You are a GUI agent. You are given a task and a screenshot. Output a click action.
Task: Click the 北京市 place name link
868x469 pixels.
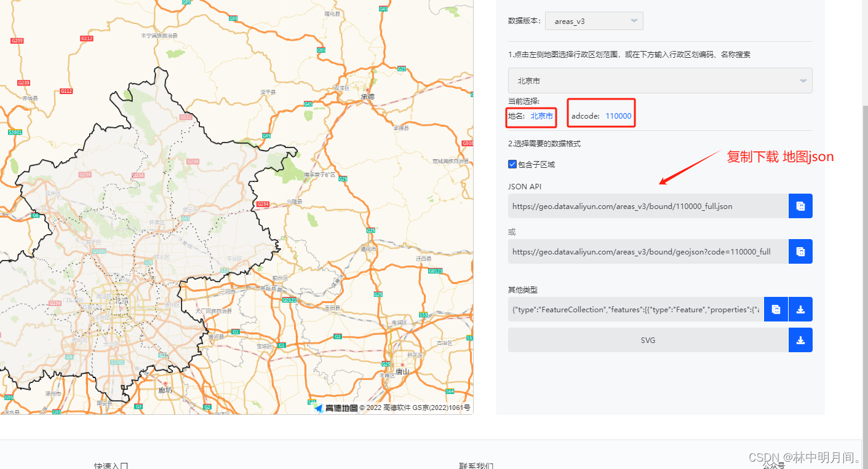pyautogui.click(x=541, y=116)
